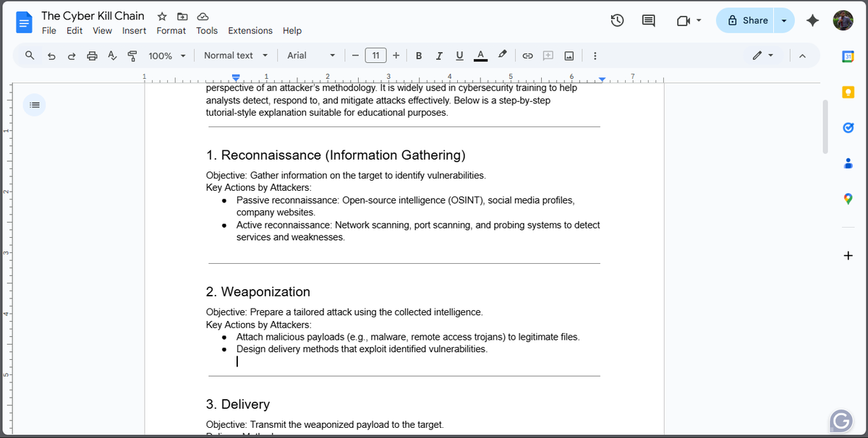
Task: Open version history clock icon
Action: pos(618,20)
